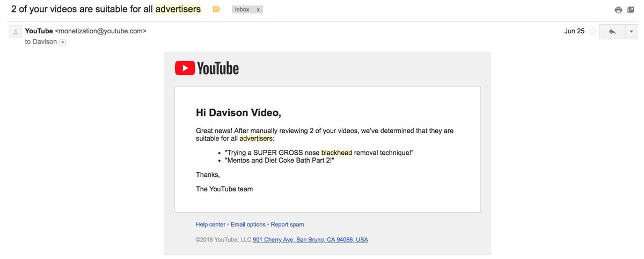644x259 pixels.
Task: Click the yellow importance marker label icon
Action: (x=216, y=10)
